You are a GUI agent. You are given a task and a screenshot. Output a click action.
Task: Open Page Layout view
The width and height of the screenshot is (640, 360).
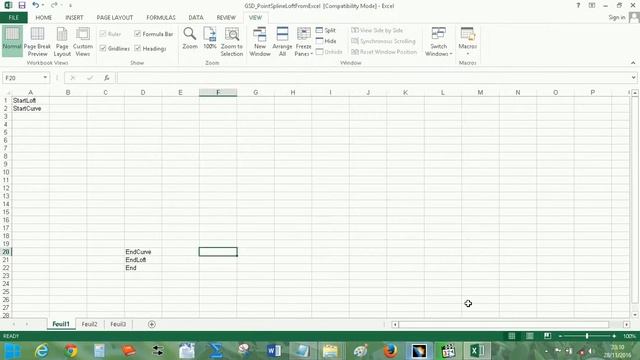[62, 41]
